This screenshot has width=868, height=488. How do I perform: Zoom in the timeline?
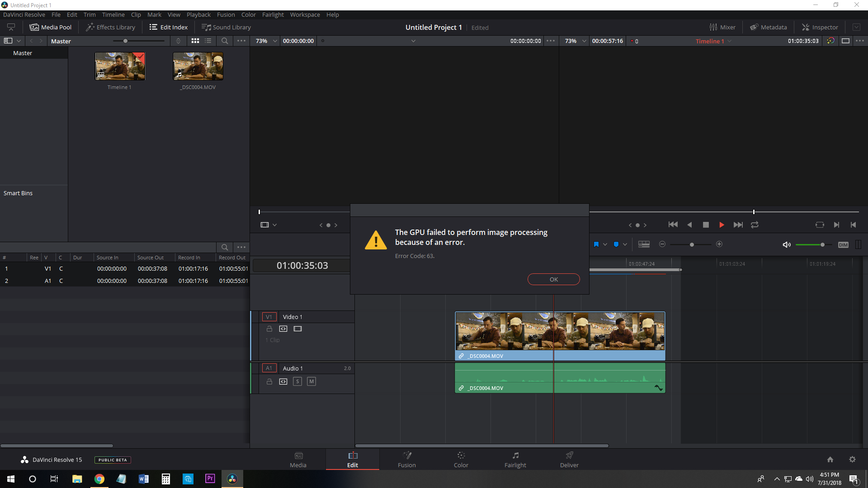[719, 244]
